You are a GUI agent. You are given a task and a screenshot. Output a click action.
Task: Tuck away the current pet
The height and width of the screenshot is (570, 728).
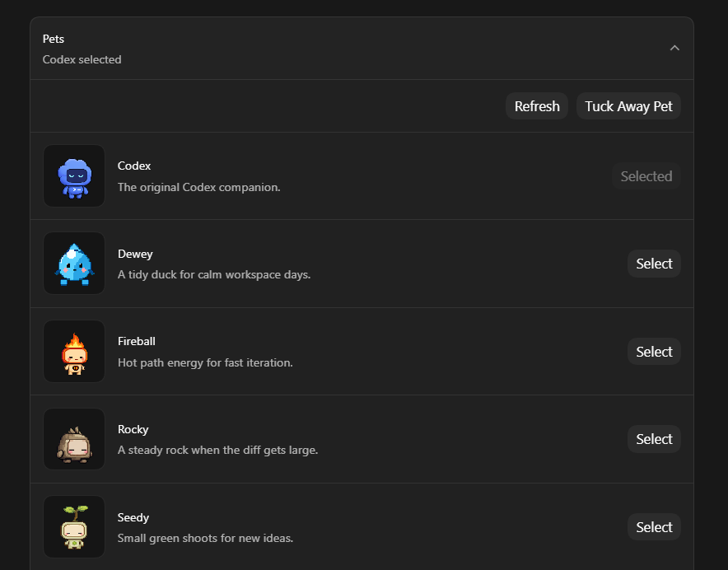[x=628, y=106]
